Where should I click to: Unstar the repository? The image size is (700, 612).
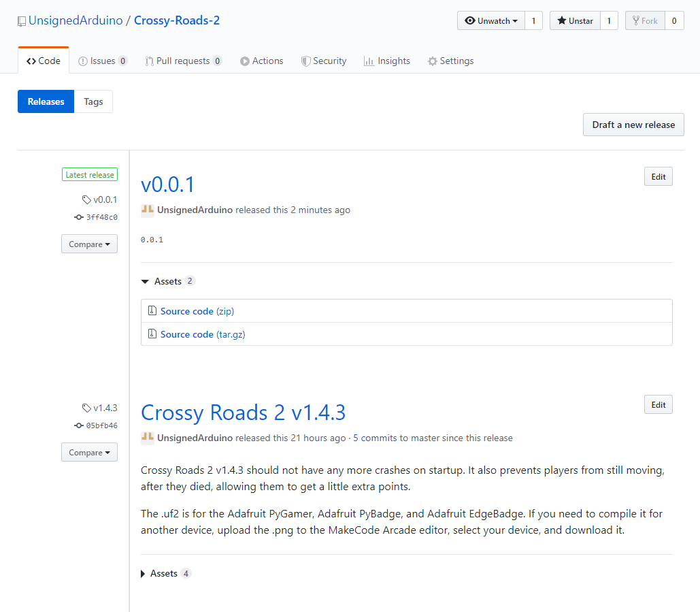(575, 21)
